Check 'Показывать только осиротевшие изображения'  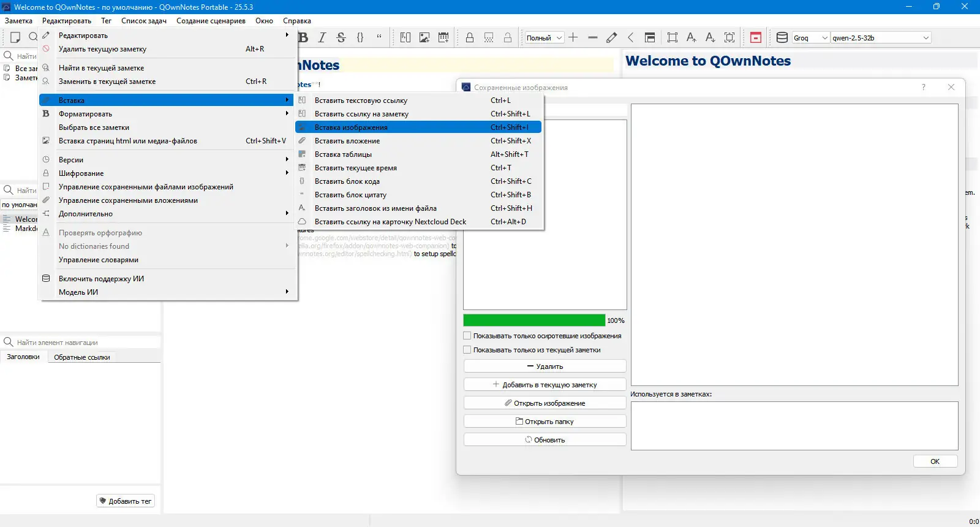(467, 336)
